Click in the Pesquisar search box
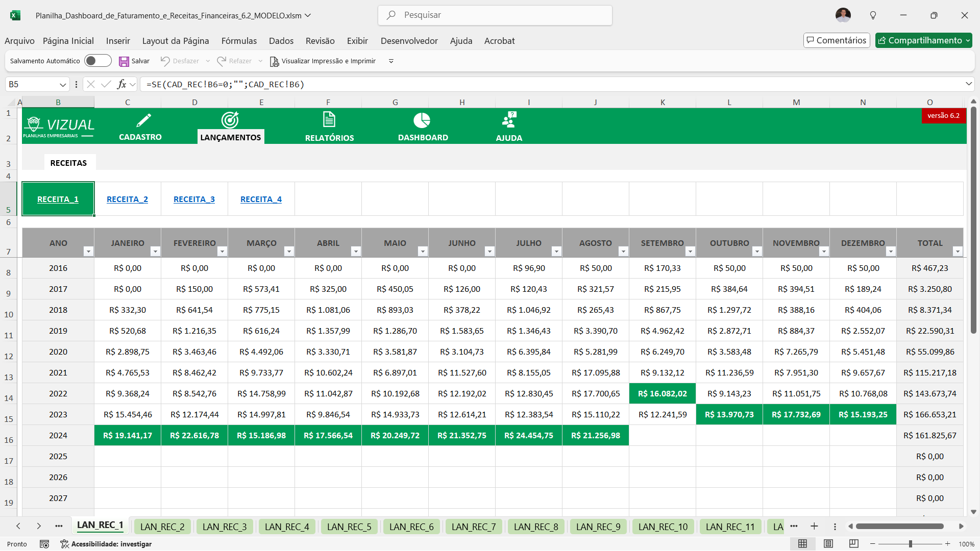Screen dimensions: 980x551 click(x=495, y=15)
